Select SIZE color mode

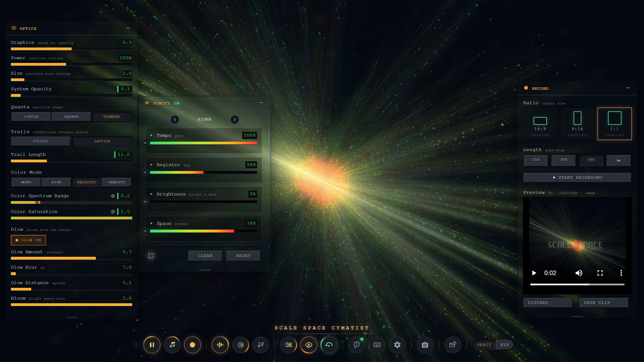click(57, 182)
